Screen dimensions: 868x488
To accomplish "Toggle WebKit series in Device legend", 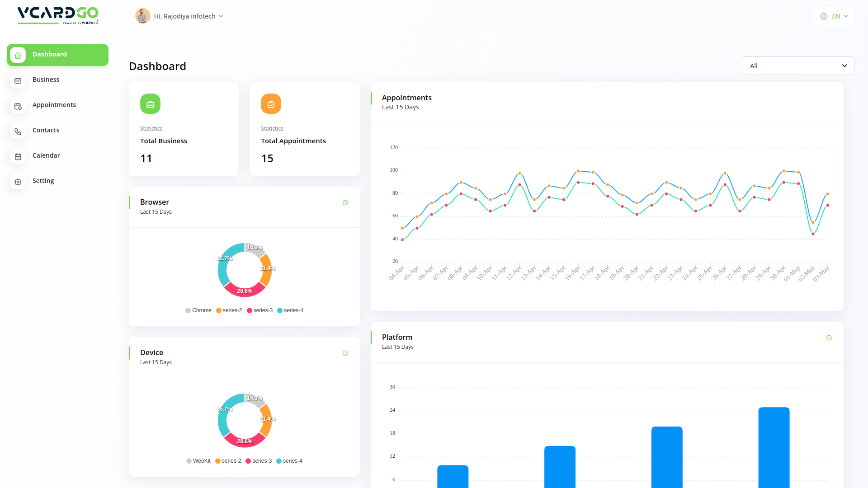I will 198,461.
